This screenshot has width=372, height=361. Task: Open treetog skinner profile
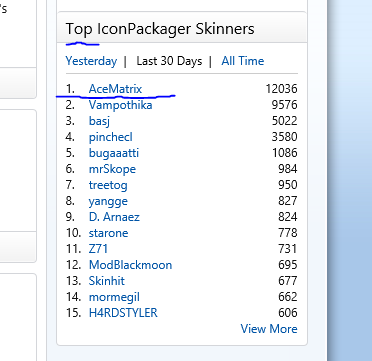click(x=108, y=185)
